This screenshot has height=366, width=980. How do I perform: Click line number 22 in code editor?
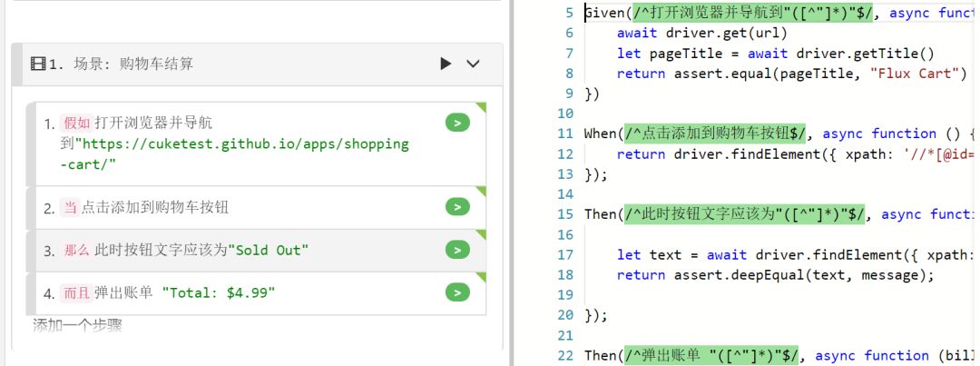(x=565, y=355)
